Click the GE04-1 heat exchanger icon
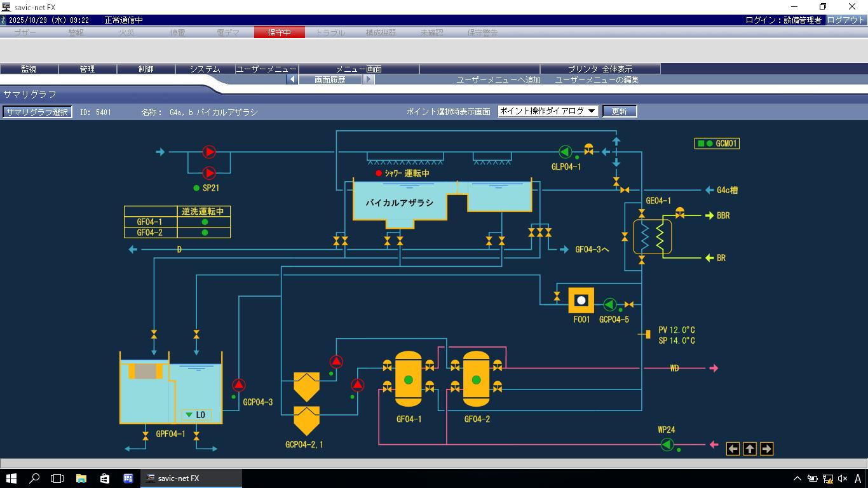The image size is (868, 488). 653,236
